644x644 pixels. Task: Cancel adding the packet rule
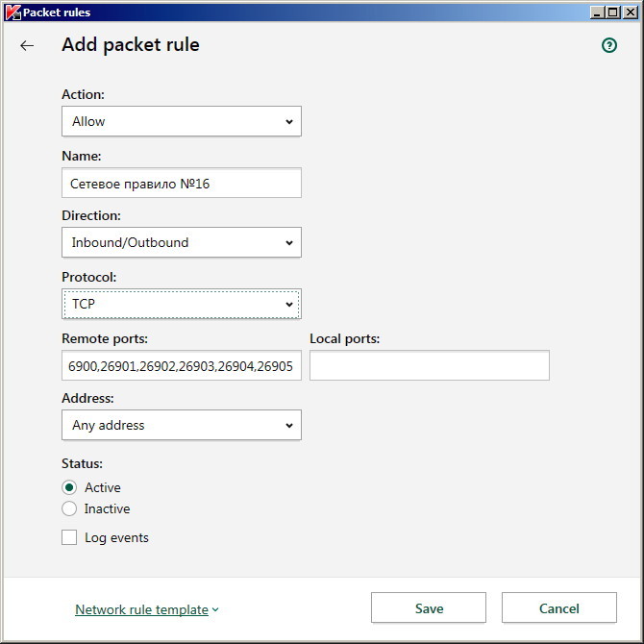(x=559, y=607)
